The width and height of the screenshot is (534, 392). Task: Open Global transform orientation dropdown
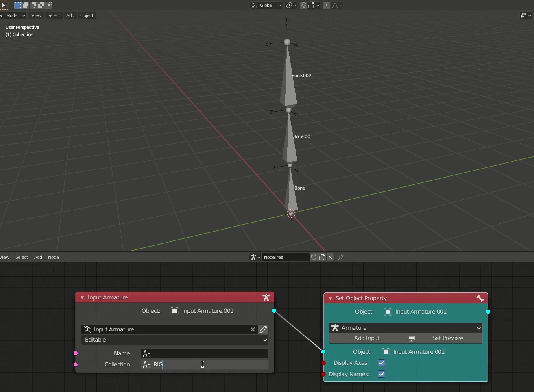pos(266,5)
